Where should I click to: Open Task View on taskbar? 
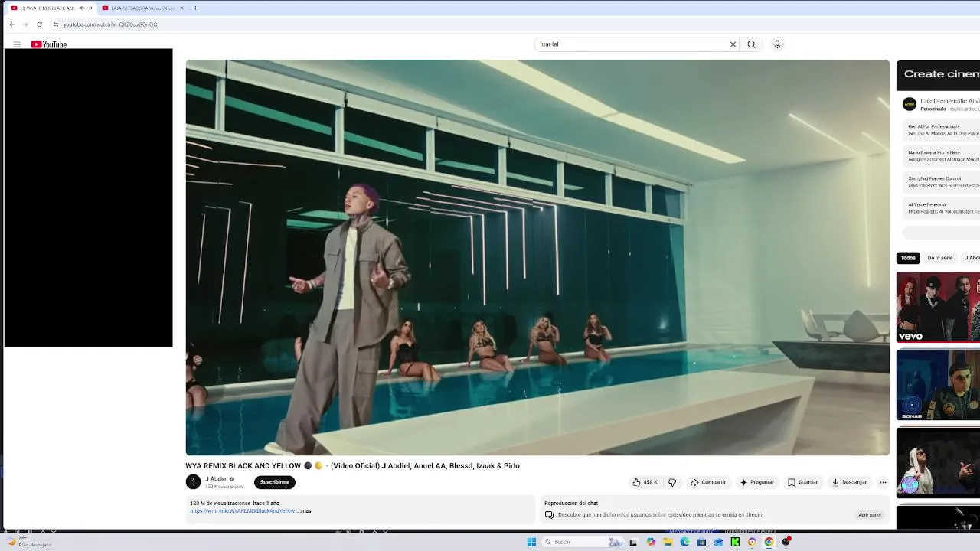click(x=633, y=542)
